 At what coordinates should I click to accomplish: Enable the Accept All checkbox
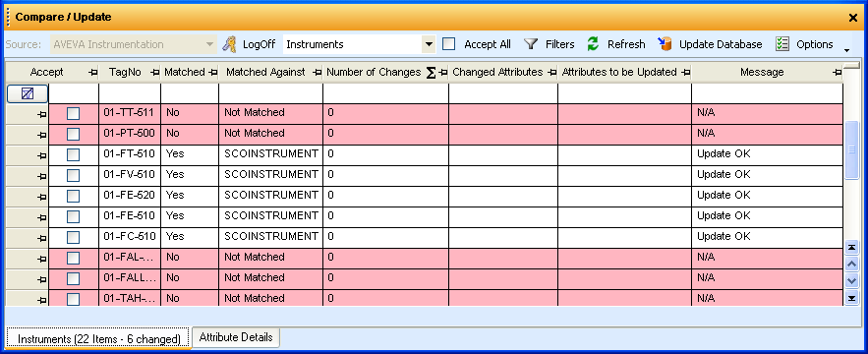449,44
